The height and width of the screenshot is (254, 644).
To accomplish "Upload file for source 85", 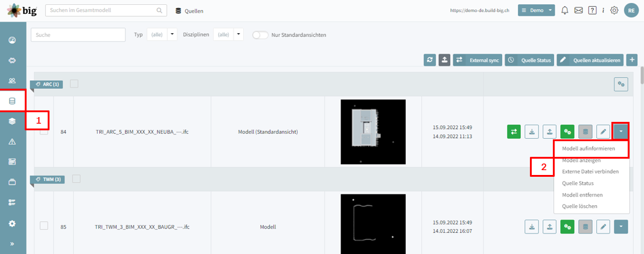I will (x=549, y=226).
